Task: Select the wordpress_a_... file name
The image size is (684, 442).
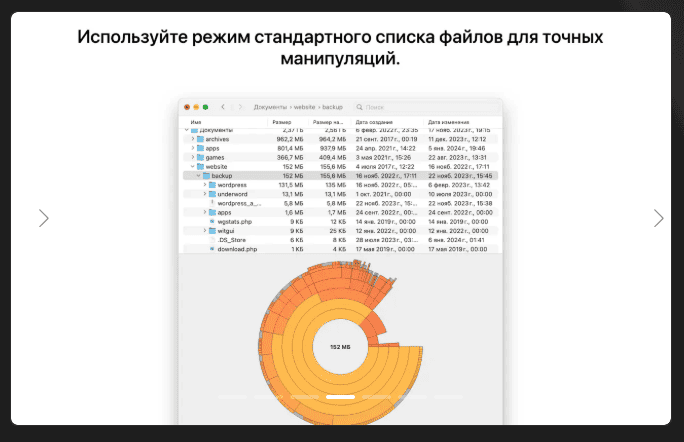Action: click(239, 203)
